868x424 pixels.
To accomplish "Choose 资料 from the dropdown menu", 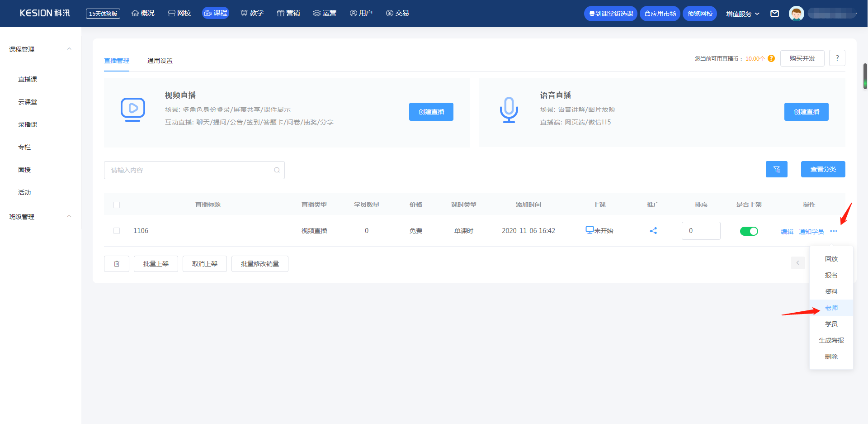I will click(x=831, y=291).
